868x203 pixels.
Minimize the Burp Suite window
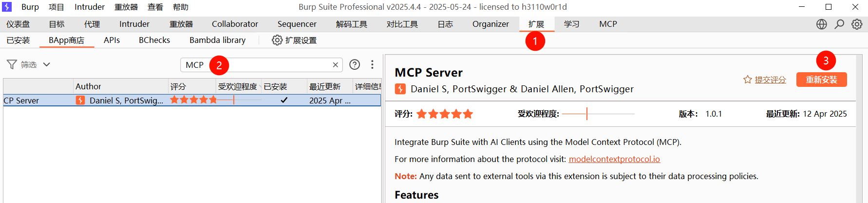(802, 7)
